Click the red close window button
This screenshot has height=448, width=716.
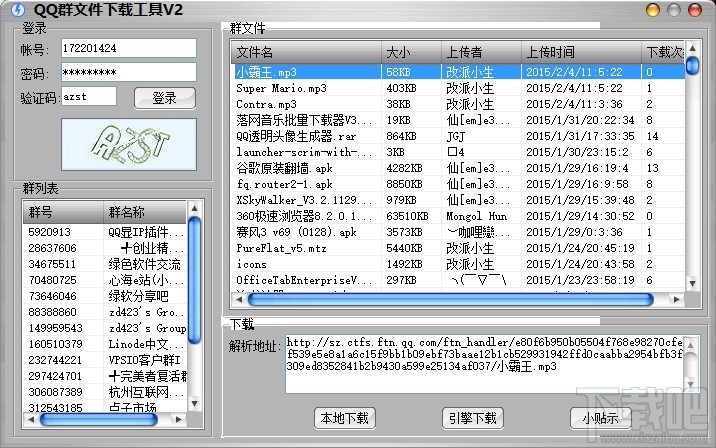click(x=695, y=10)
